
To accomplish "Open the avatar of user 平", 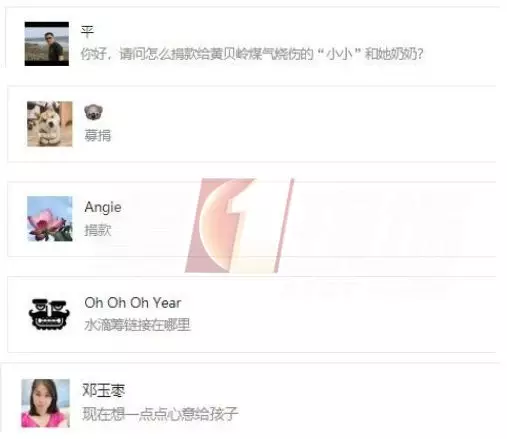I will pos(47,44).
